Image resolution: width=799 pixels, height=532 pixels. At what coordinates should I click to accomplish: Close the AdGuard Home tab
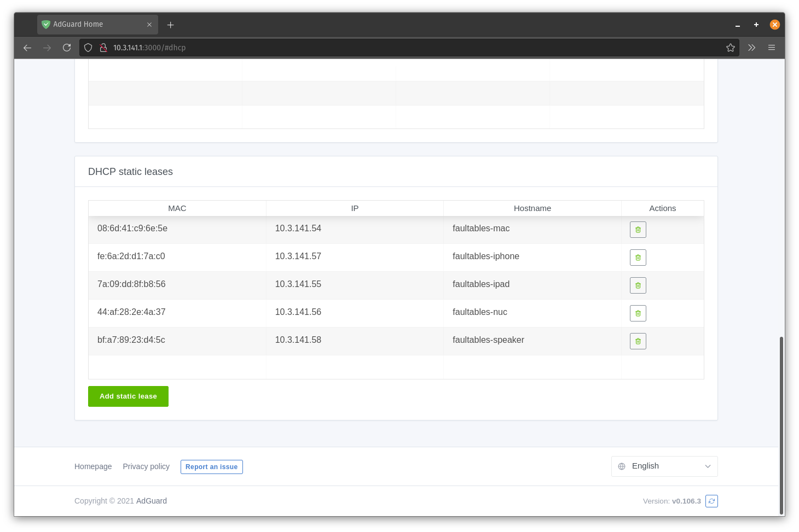(x=149, y=25)
